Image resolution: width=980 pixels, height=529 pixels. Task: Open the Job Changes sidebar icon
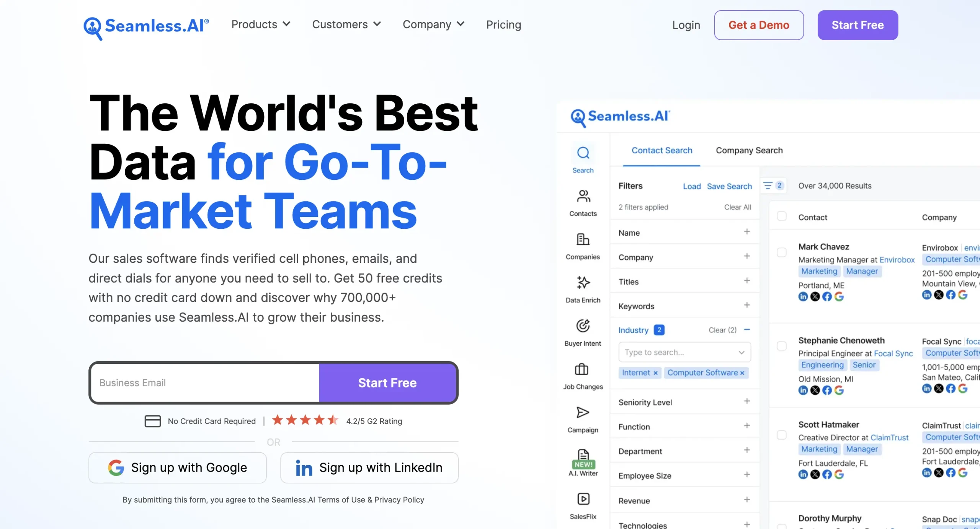pyautogui.click(x=583, y=376)
